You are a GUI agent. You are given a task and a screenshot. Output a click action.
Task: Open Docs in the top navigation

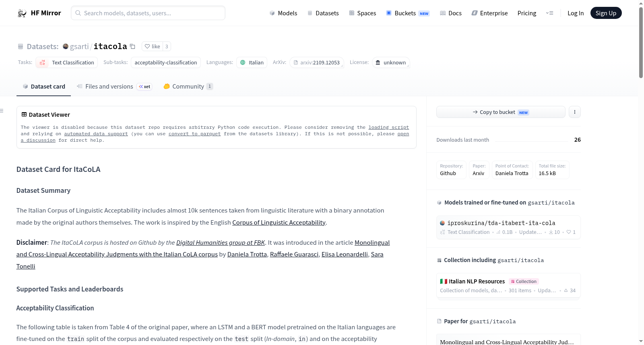coord(451,13)
